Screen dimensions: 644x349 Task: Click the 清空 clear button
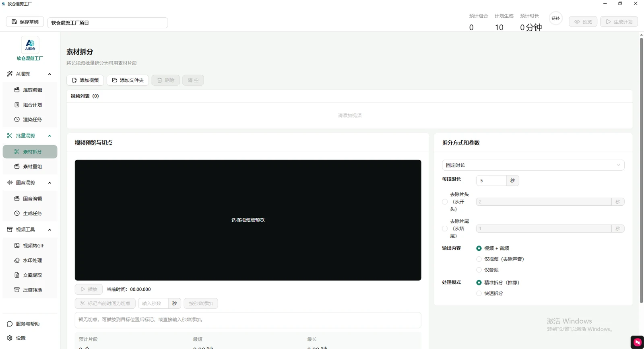point(193,80)
